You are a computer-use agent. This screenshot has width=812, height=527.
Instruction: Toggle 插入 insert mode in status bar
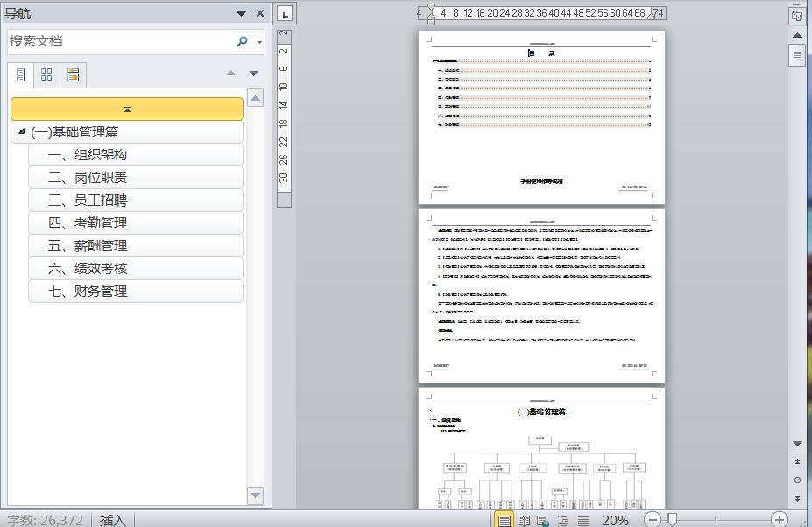tap(112, 520)
